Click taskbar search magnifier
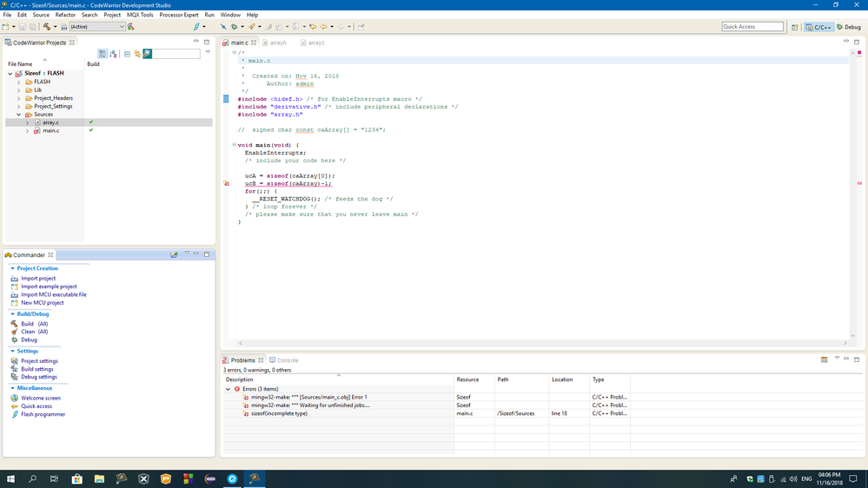The image size is (868, 488). pyautogui.click(x=33, y=478)
